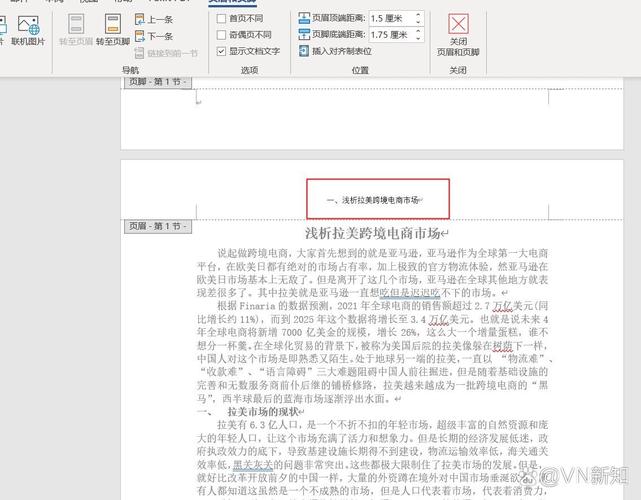The image size is (641, 500).
Task: Click the 位置 group label
Action: (360, 70)
